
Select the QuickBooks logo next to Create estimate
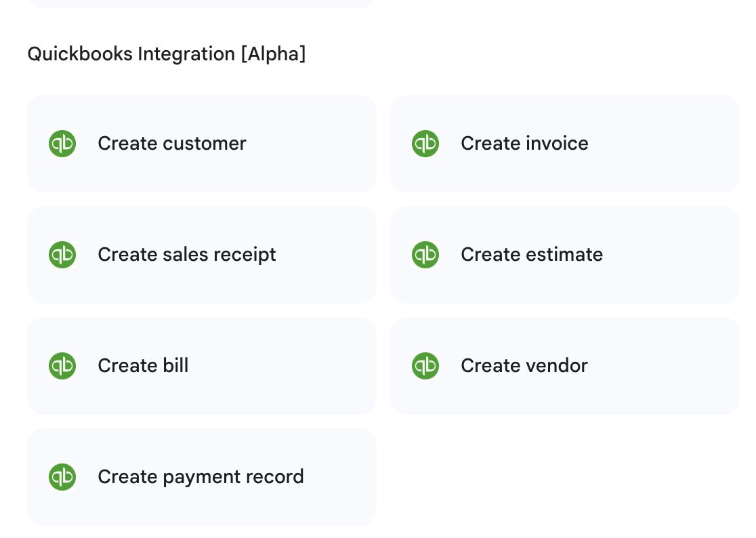tap(425, 255)
